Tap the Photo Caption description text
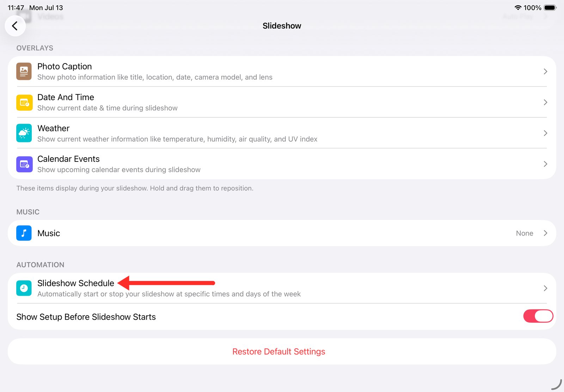 click(x=155, y=77)
